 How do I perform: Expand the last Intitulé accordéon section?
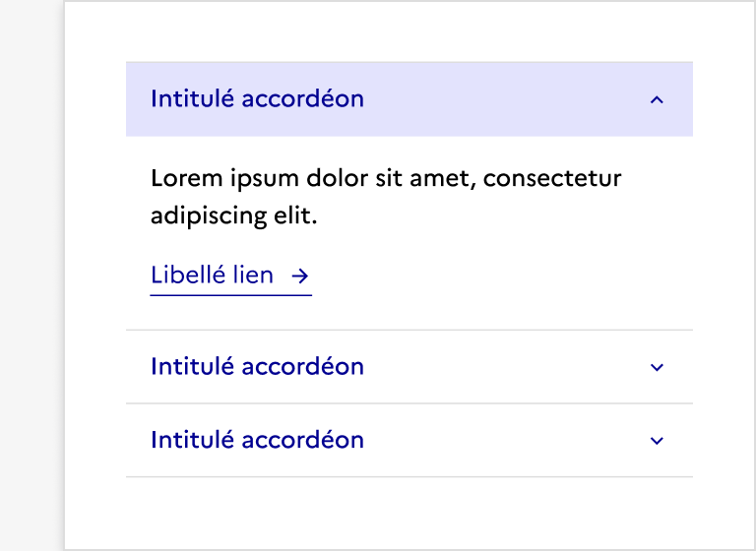tap(257, 440)
